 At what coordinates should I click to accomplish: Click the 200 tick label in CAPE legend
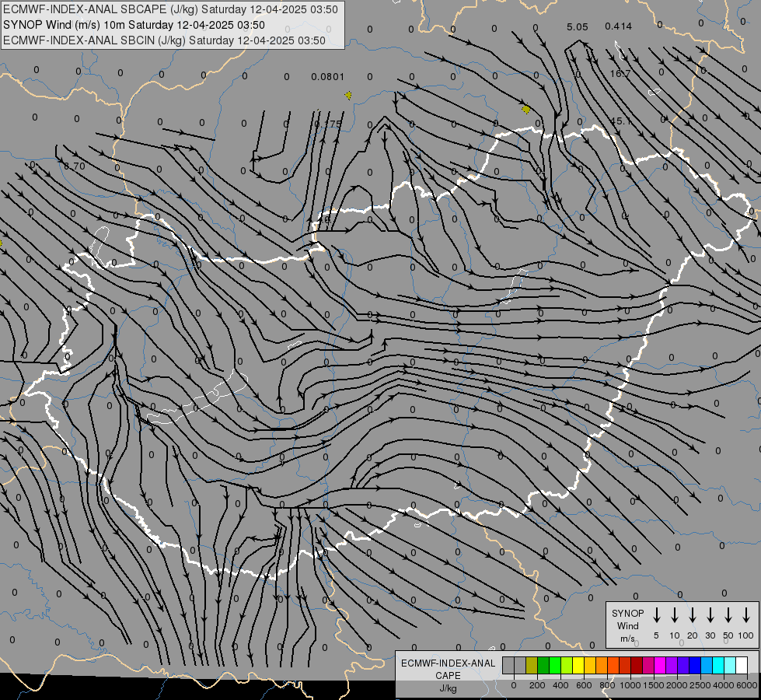tap(537, 685)
